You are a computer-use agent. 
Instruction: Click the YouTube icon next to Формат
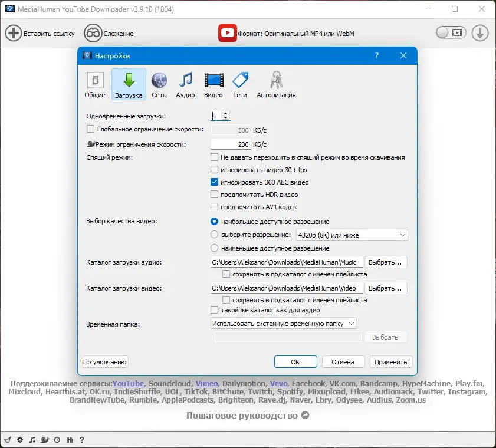[x=228, y=33]
